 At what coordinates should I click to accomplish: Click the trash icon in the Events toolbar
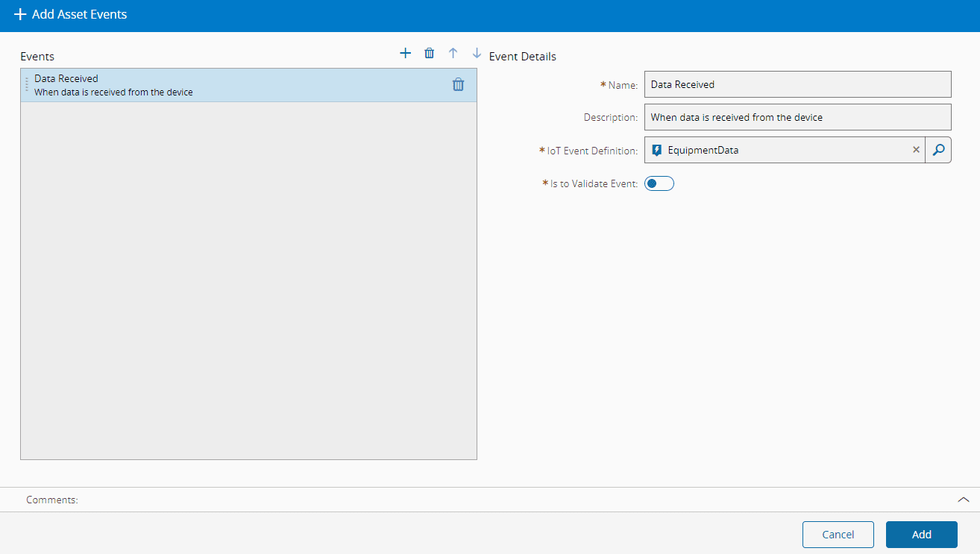pos(429,53)
